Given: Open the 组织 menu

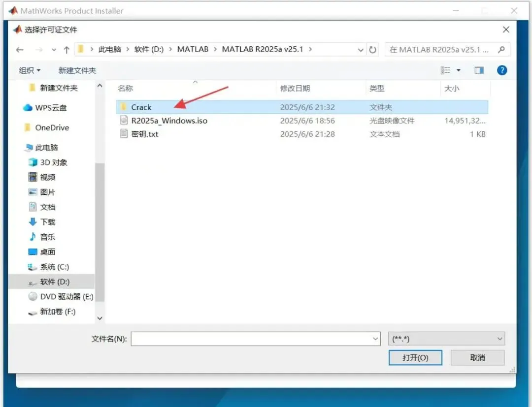Looking at the screenshot, I should click(x=30, y=70).
